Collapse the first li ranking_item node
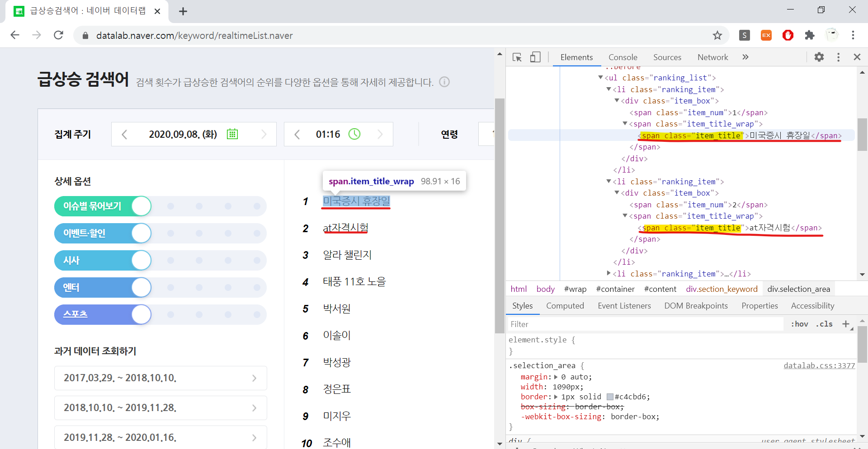 tap(609, 89)
